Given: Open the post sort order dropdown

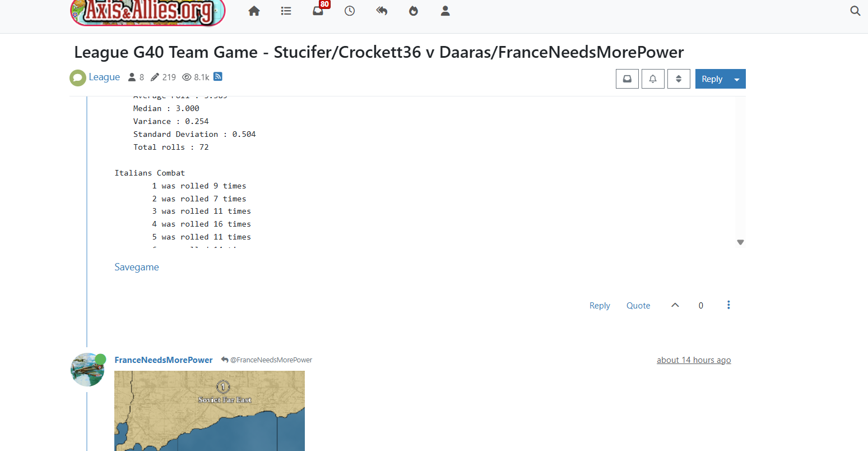Looking at the screenshot, I should [679, 79].
